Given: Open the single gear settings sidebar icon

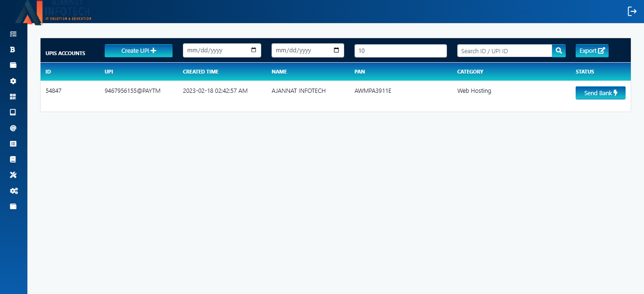Looking at the screenshot, I should click(13, 81).
